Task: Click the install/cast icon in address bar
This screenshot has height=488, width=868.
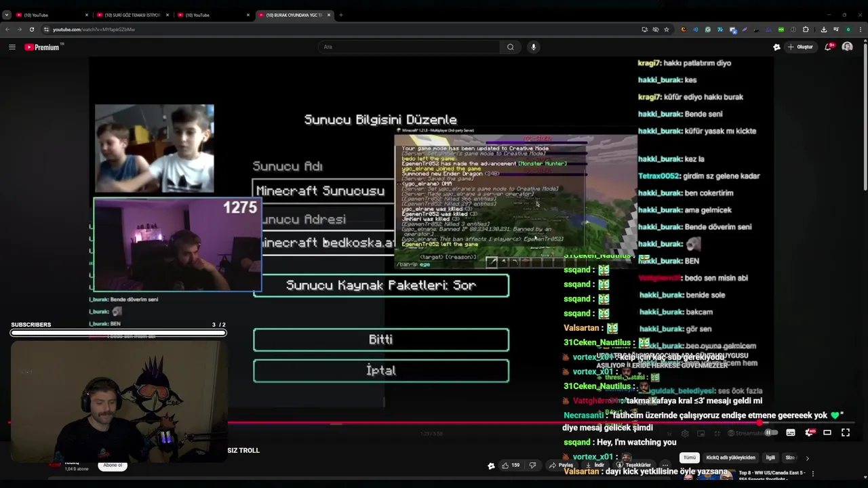Action: (644, 30)
